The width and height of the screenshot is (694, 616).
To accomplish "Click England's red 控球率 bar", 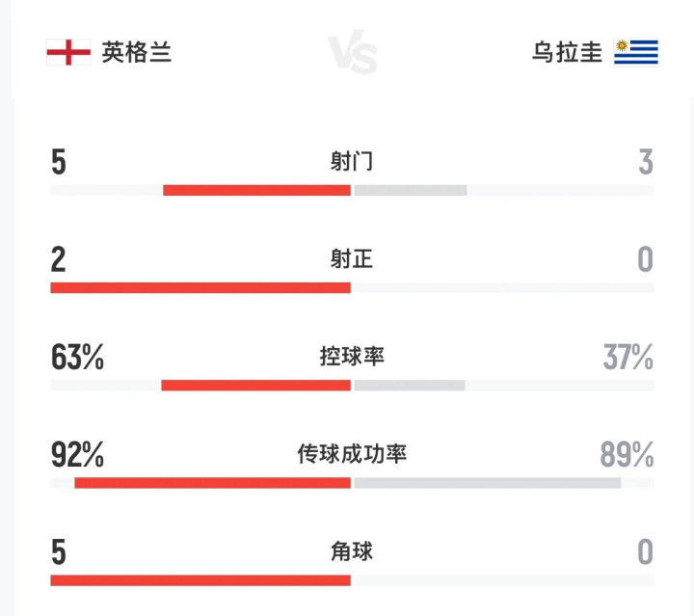I will point(255,385).
